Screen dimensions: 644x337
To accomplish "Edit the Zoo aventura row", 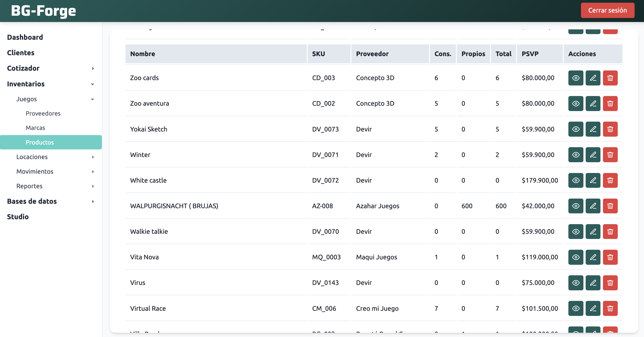I will tap(593, 103).
